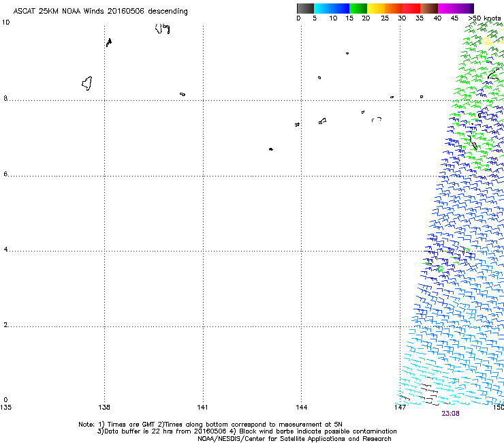This screenshot has height=443, width=504.
Task: Click longitude label 135 on bottom axis
Action: click(5, 408)
